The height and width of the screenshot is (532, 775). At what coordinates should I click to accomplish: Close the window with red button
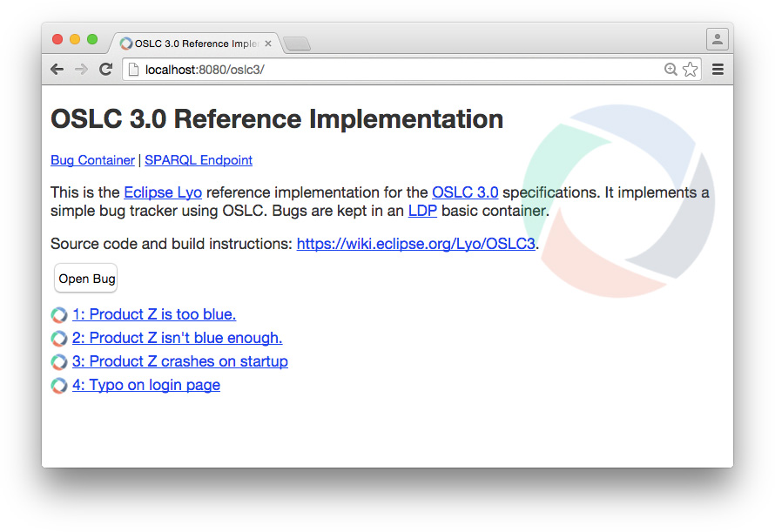57,39
